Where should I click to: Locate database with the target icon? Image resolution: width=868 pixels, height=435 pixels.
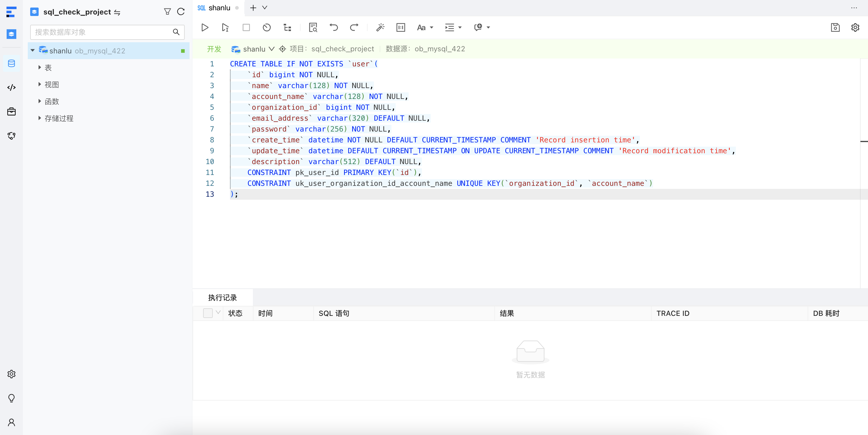(x=282, y=49)
